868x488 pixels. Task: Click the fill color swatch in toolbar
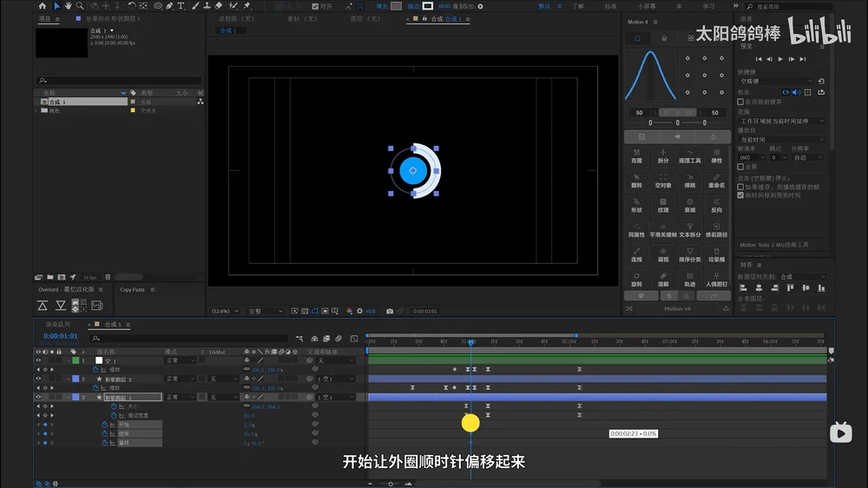[397, 6]
